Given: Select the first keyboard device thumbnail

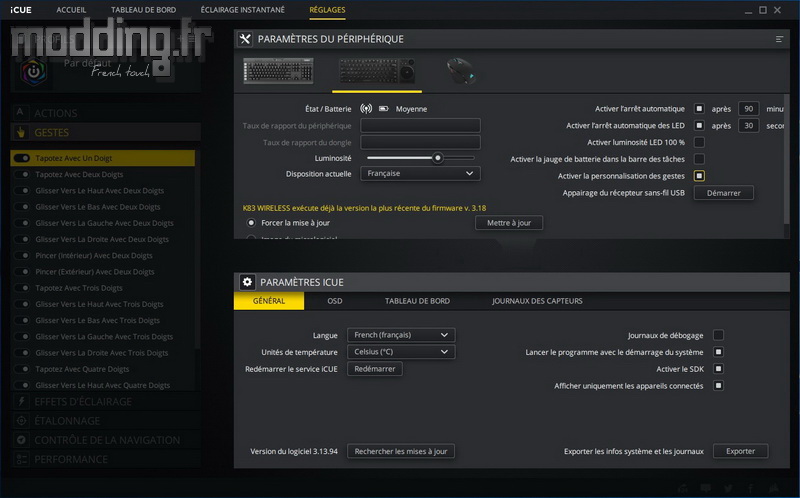Looking at the screenshot, I should pyautogui.click(x=279, y=70).
